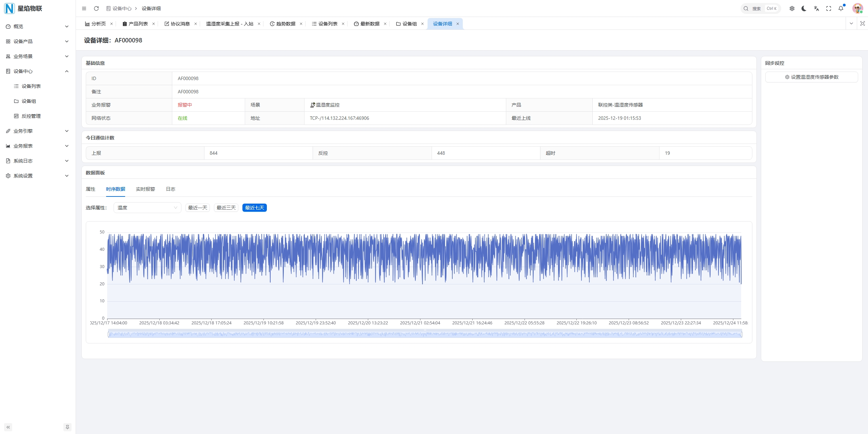Click the chart zoom slider bar
The height and width of the screenshot is (434, 868).
tap(425, 334)
